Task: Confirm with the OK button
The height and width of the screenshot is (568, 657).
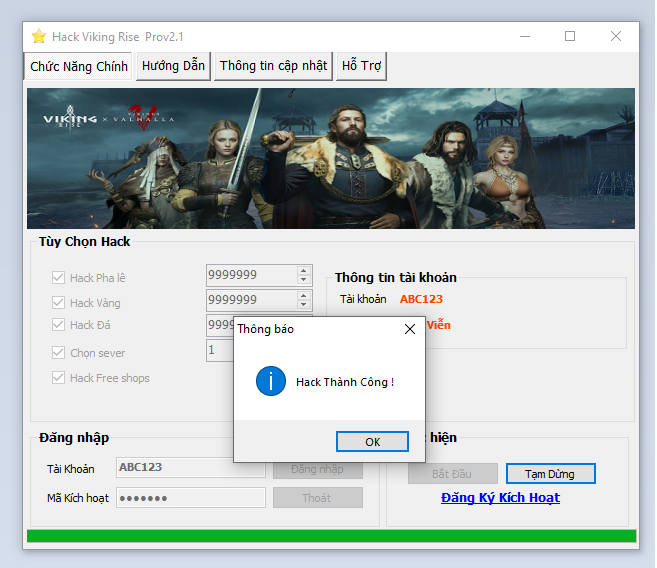Action: (x=372, y=441)
